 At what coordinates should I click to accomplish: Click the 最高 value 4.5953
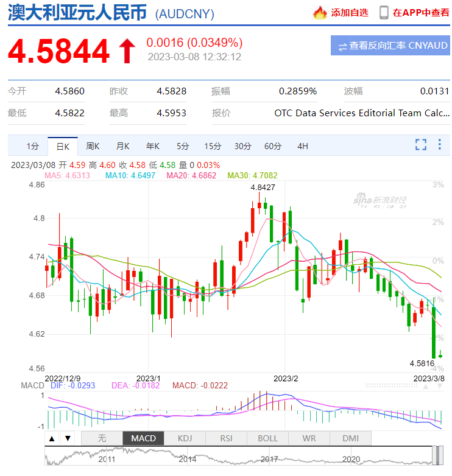click(x=171, y=113)
